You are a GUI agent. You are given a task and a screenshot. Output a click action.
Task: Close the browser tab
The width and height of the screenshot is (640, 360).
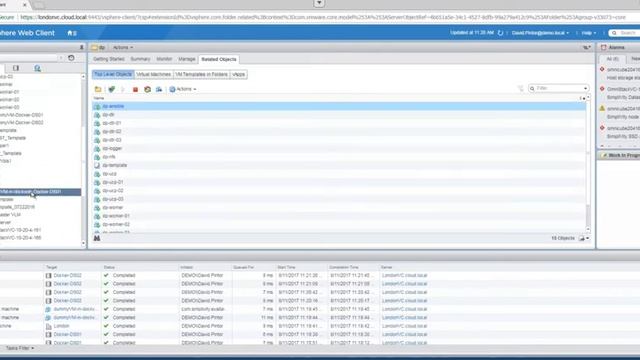click(x=24, y=5)
